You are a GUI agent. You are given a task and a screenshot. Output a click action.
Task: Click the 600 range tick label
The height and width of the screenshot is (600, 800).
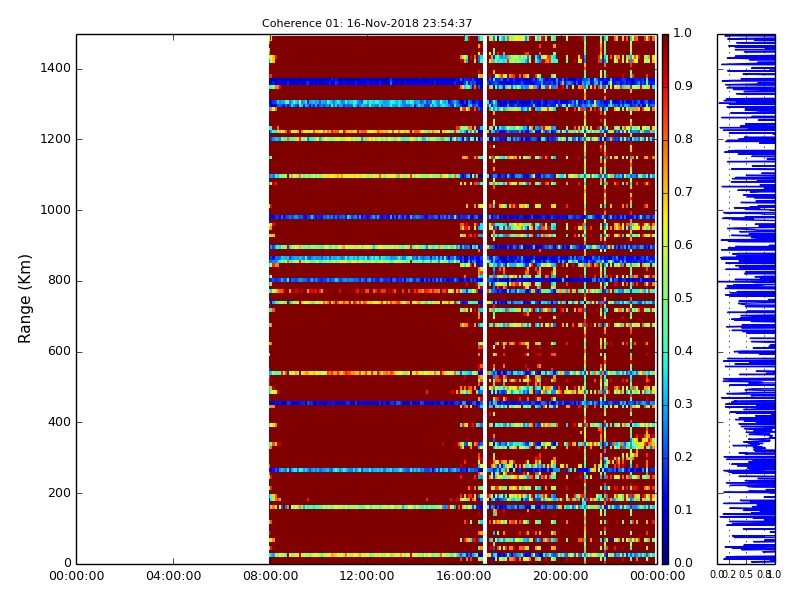59,351
